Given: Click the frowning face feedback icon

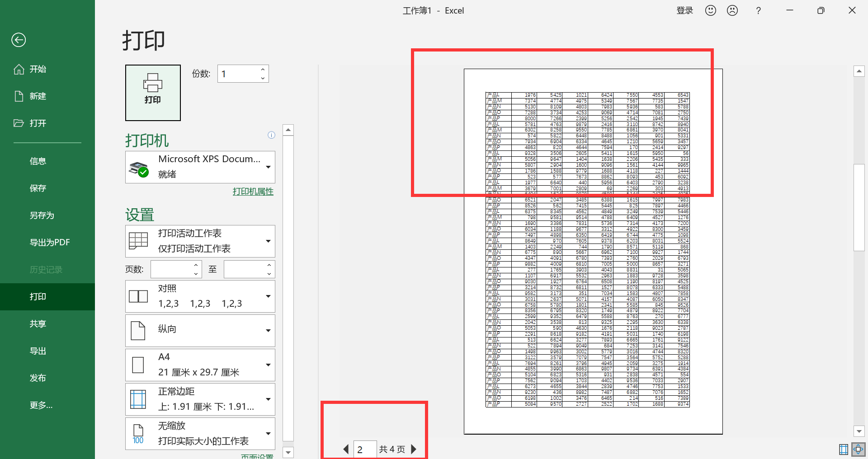Looking at the screenshot, I should tap(732, 10).
